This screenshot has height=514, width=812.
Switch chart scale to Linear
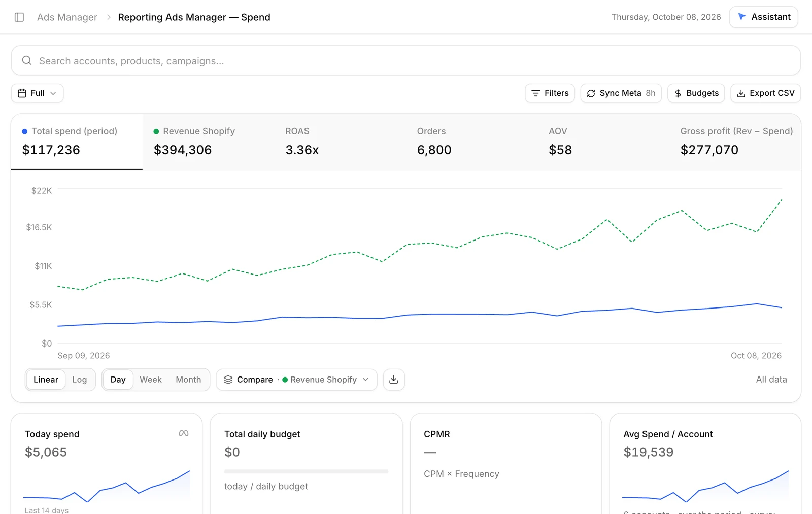click(46, 380)
